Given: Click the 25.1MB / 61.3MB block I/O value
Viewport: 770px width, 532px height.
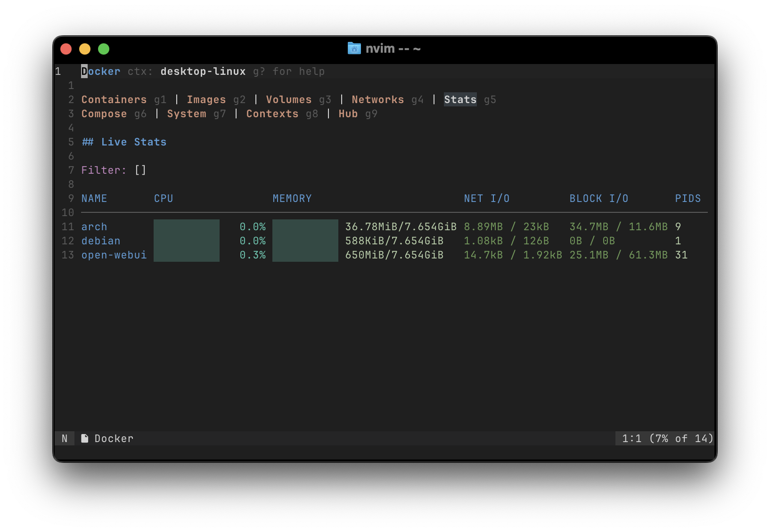Looking at the screenshot, I should [x=619, y=255].
